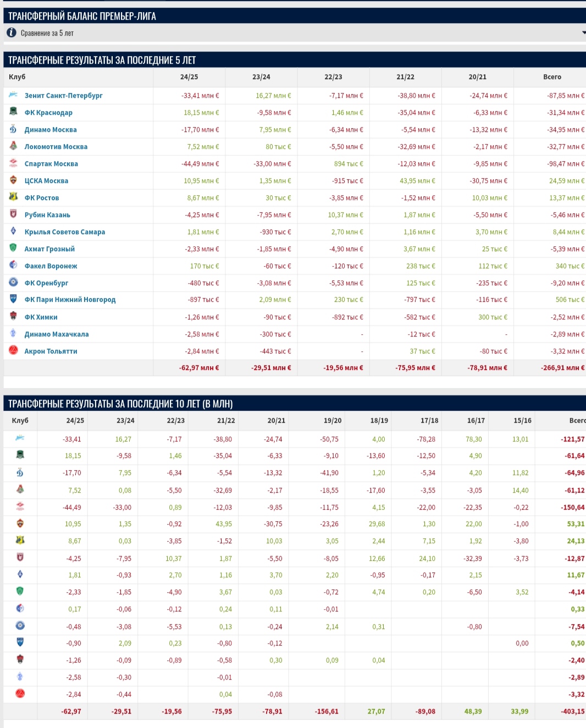Viewport: 586px width, 728px height.
Task: Click Rostov crest in the 10-year table
Action: click(x=20, y=541)
